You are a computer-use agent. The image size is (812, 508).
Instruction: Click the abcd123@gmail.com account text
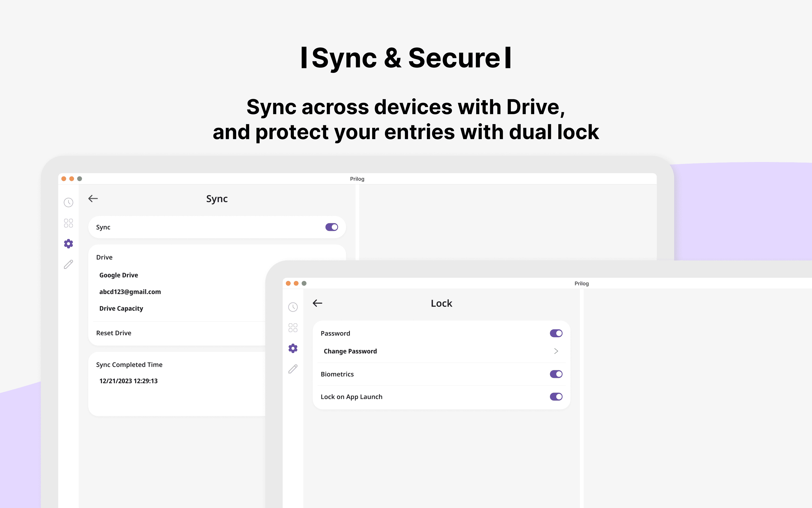[x=130, y=292]
